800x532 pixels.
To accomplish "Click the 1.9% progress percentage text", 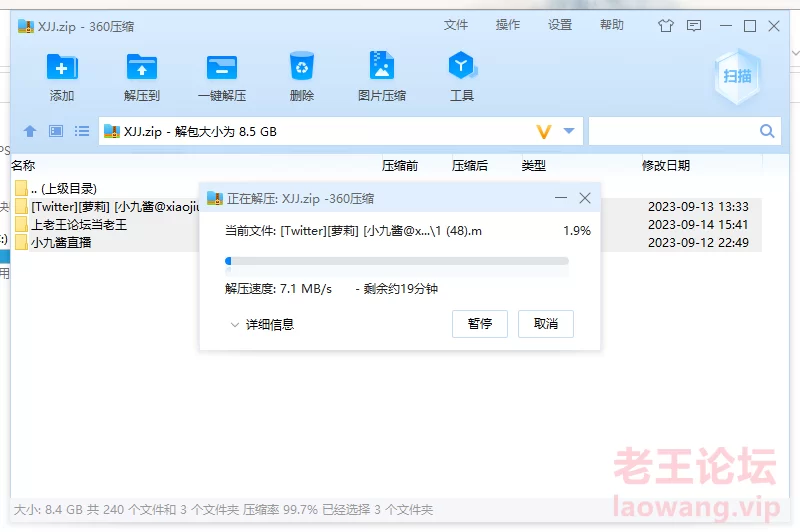I will (577, 231).
